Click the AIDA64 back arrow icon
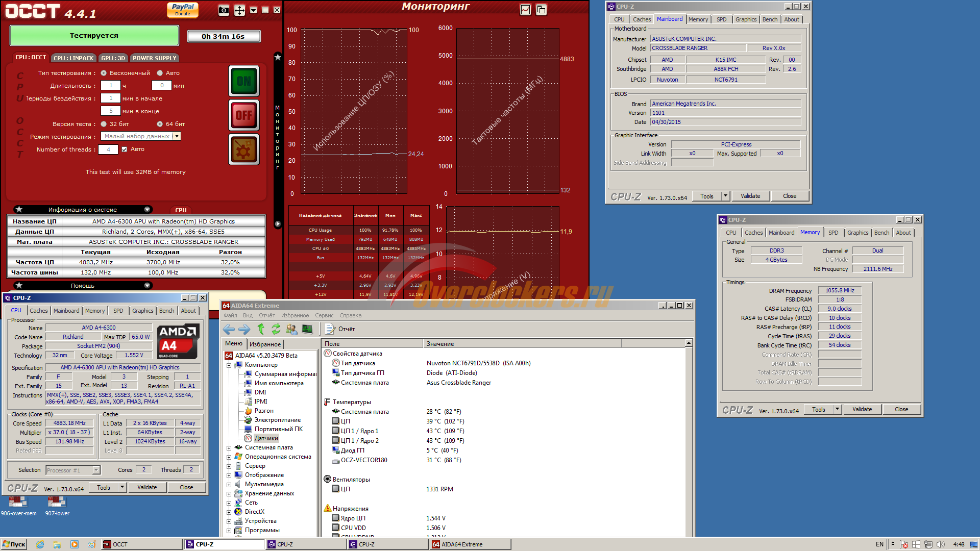Viewport: 980px width, 551px height. coord(229,329)
